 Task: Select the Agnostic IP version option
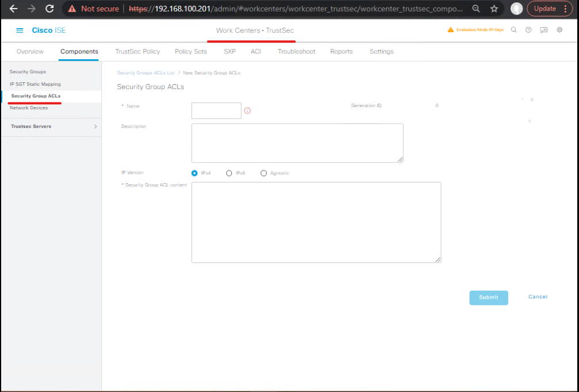[x=264, y=173]
